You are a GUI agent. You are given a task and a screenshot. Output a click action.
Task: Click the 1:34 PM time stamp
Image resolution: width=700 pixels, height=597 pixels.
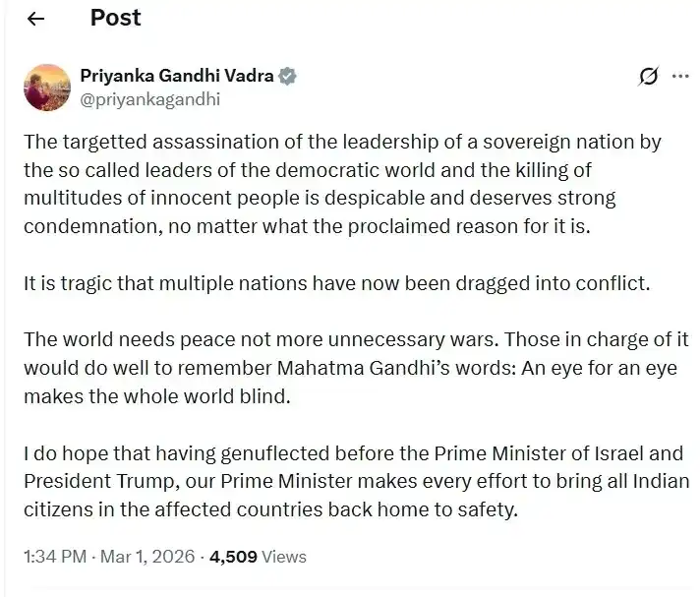tap(53, 557)
